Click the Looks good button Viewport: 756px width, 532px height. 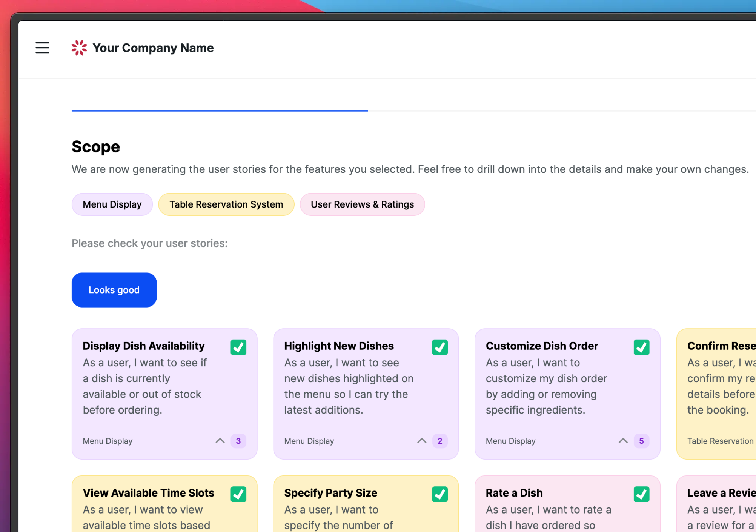coord(114,290)
